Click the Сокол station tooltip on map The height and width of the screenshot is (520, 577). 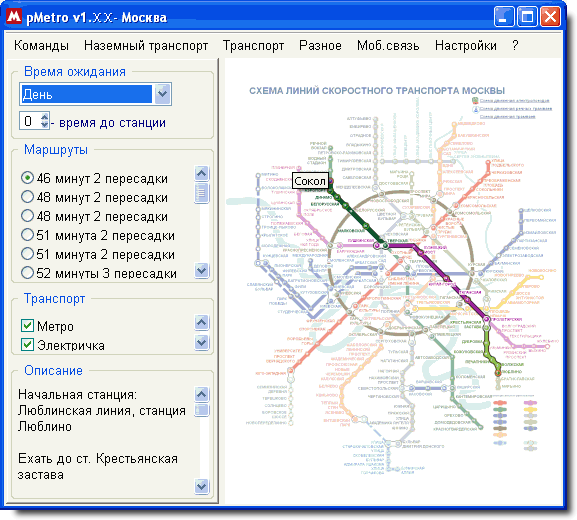(x=310, y=181)
